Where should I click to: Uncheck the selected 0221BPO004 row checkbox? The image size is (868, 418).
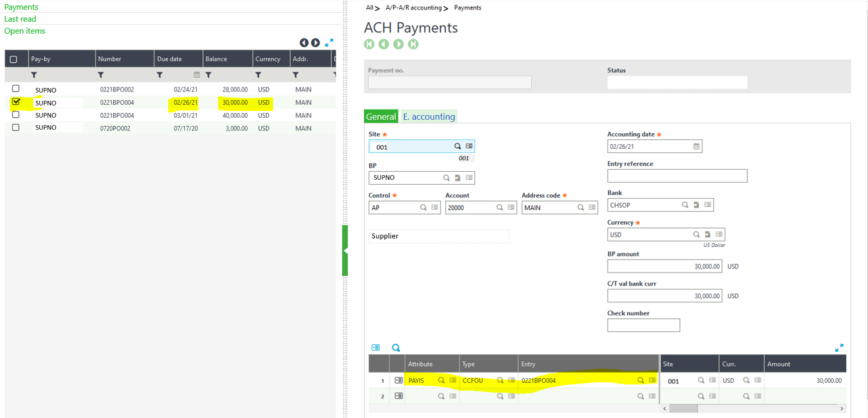16,102
